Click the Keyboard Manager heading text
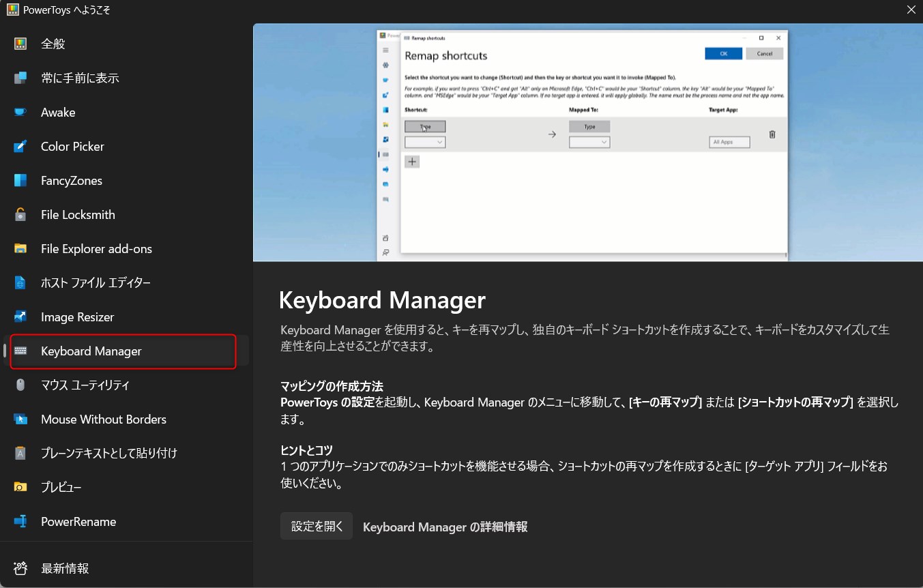This screenshot has width=923, height=588. tap(382, 300)
